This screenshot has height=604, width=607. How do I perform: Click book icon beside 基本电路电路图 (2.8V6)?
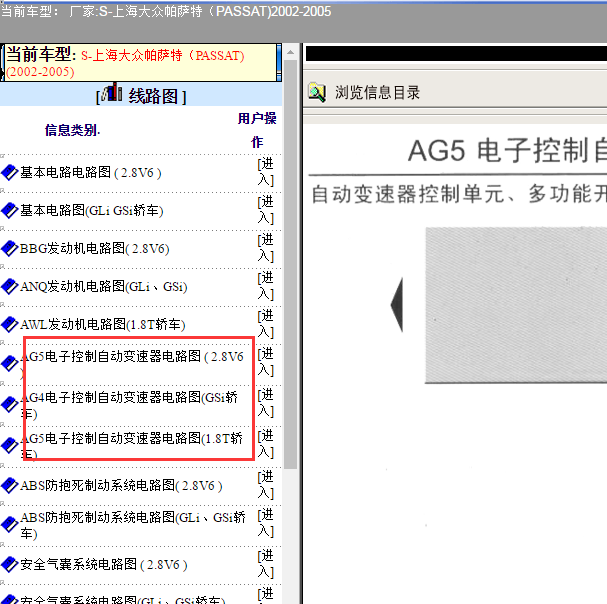9,173
